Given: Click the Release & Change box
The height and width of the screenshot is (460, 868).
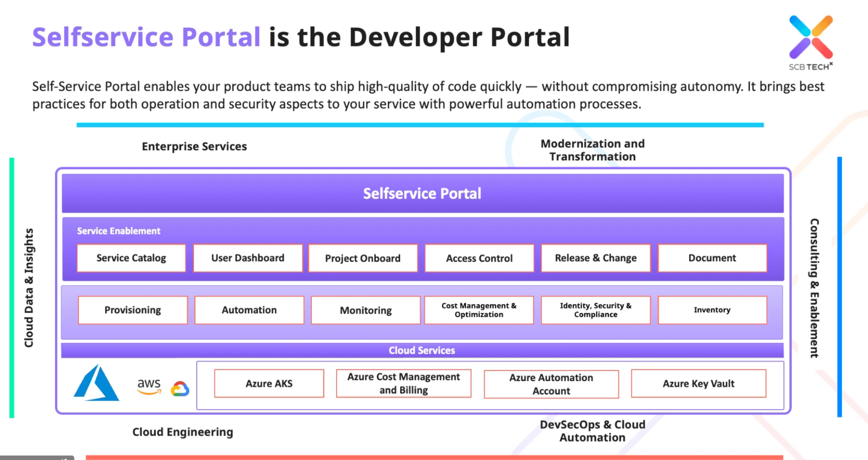Looking at the screenshot, I should click(595, 258).
